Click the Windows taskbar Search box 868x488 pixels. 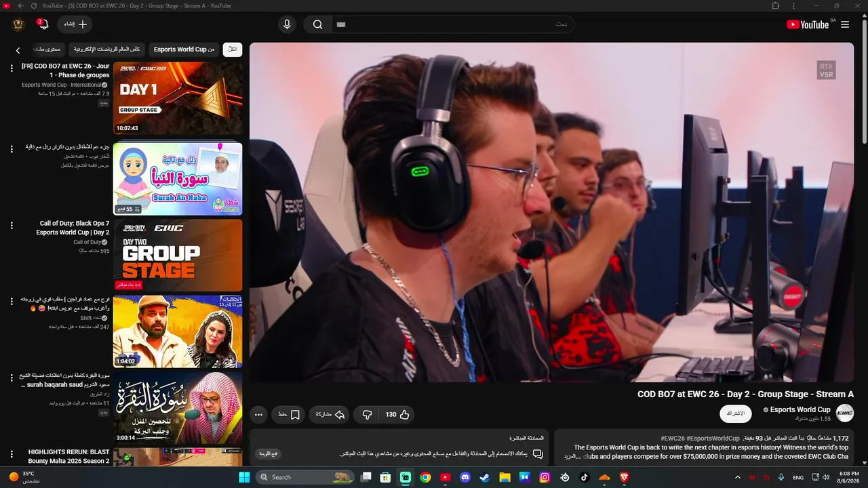306,477
